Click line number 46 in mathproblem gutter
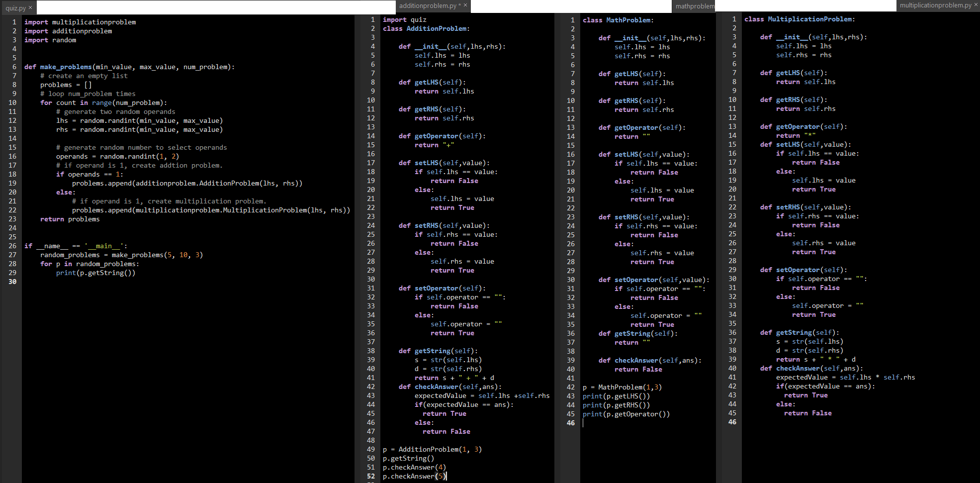The image size is (980, 483). click(571, 423)
